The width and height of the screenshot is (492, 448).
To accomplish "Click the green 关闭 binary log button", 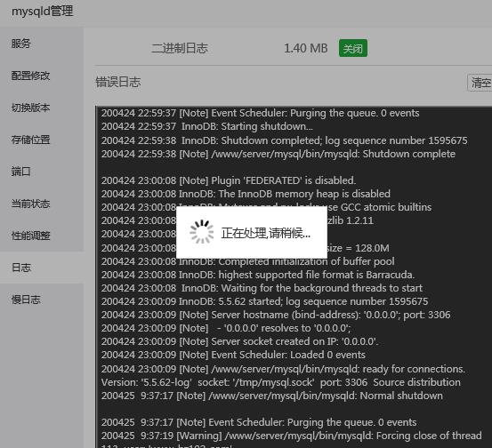I will pos(353,48).
